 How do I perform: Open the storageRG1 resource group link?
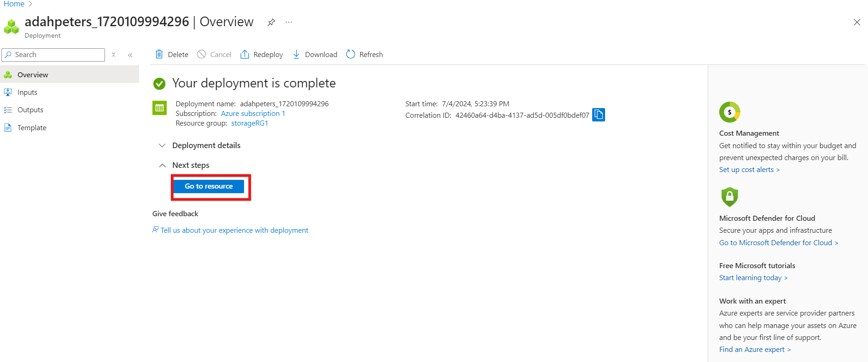(x=250, y=123)
